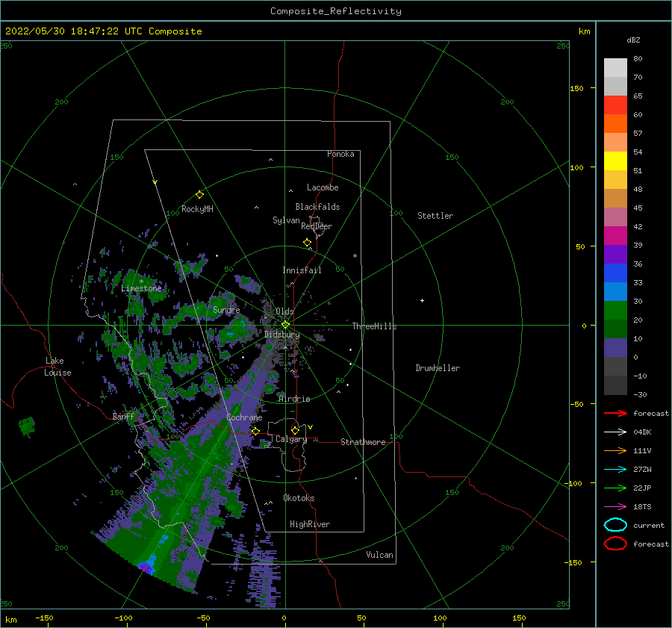Select the magenta 39-42 dBZ swatch
Screen dimensions: 672x628
click(615, 236)
